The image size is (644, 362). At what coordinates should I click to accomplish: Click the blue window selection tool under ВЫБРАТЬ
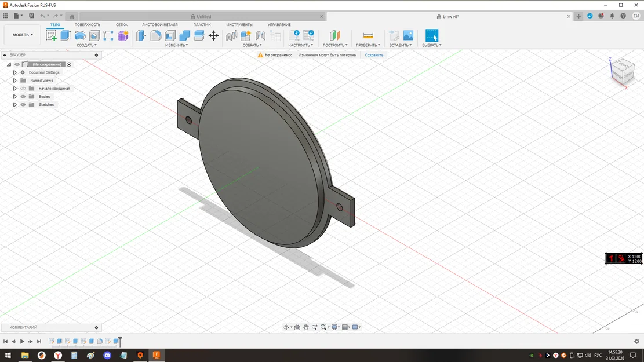(x=431, y=35)
